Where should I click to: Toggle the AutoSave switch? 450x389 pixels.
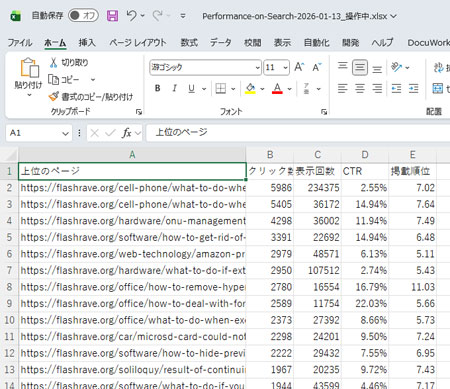[83, 15]
